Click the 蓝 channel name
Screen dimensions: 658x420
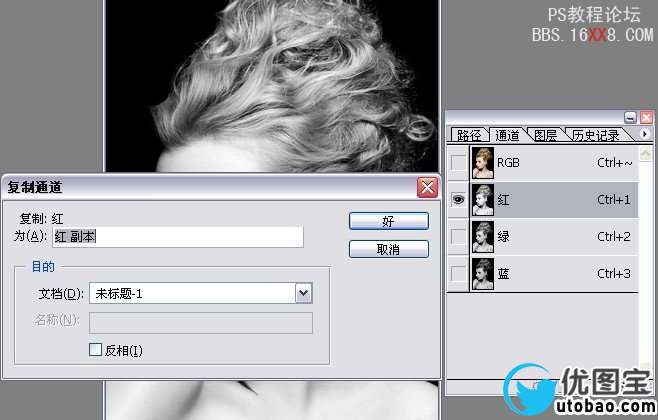(504, 274)
